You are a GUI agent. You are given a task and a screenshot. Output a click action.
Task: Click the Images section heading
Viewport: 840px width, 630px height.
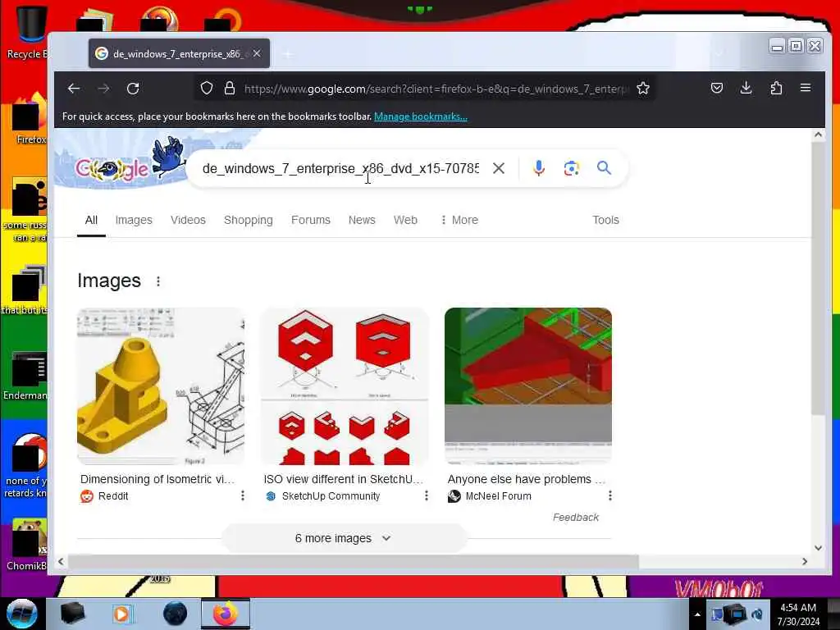click(x=109, y=281)
